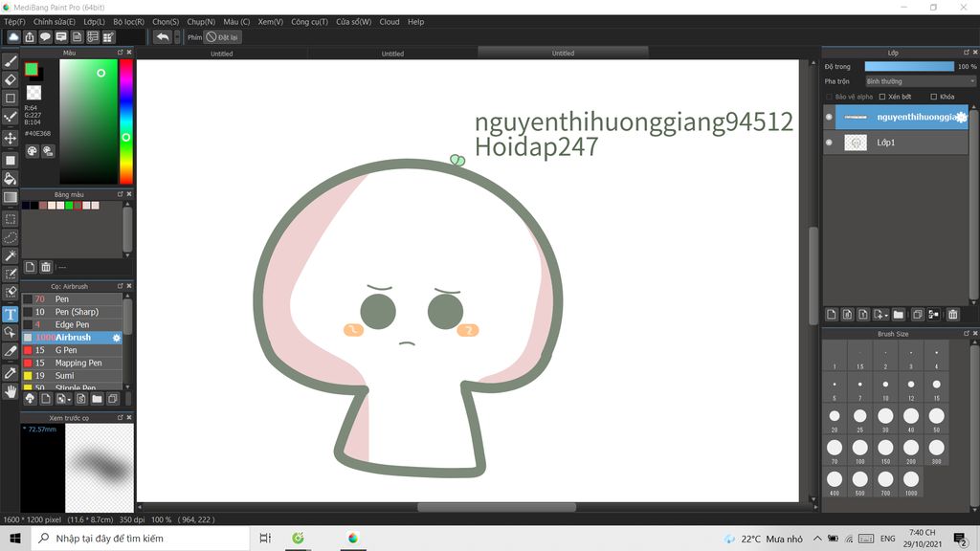Open the undo history dropdown
Image resolution: width=980 pixels, height=551 pixels.
(x=177, y=37)
